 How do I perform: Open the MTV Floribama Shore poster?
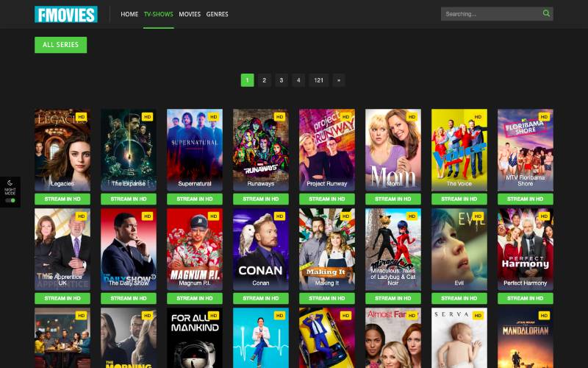pyautogui.click(x=526, y=150)
